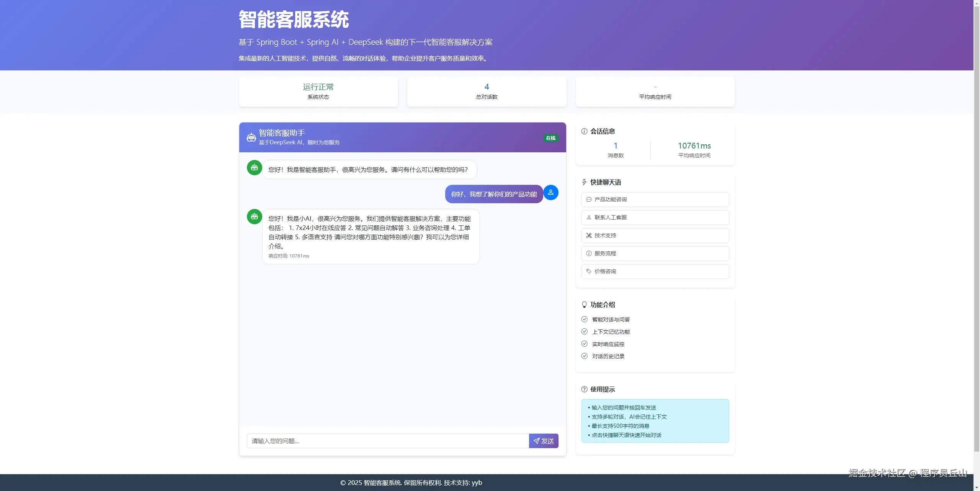Screen dimensions: 980x491
Task: Toggle the checkmark beside 上下文记忆功能
Action: coord(585,331)
